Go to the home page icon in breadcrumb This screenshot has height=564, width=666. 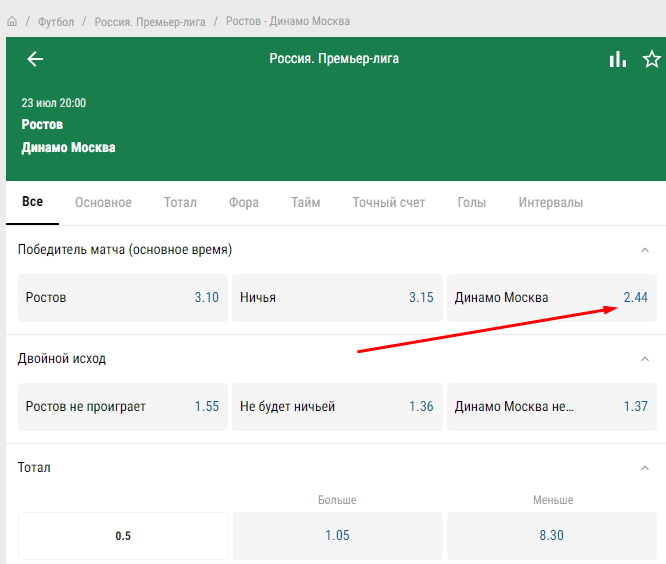(x=12, y=21)
